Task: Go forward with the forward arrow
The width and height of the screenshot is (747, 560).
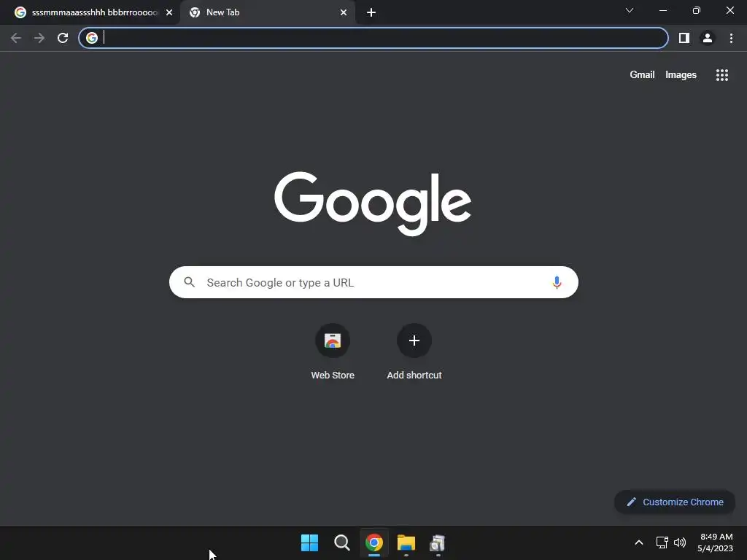Action: (x=39, y=38)
